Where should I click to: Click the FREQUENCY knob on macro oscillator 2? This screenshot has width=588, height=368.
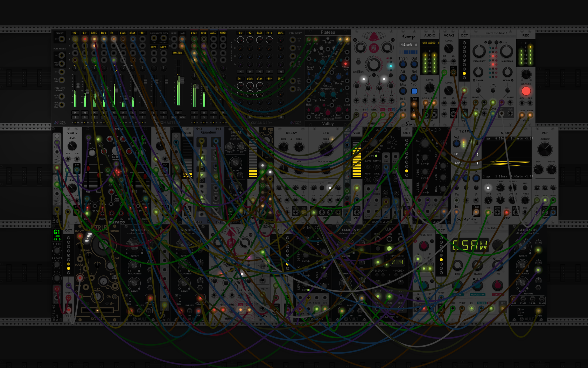pos(479,52)
